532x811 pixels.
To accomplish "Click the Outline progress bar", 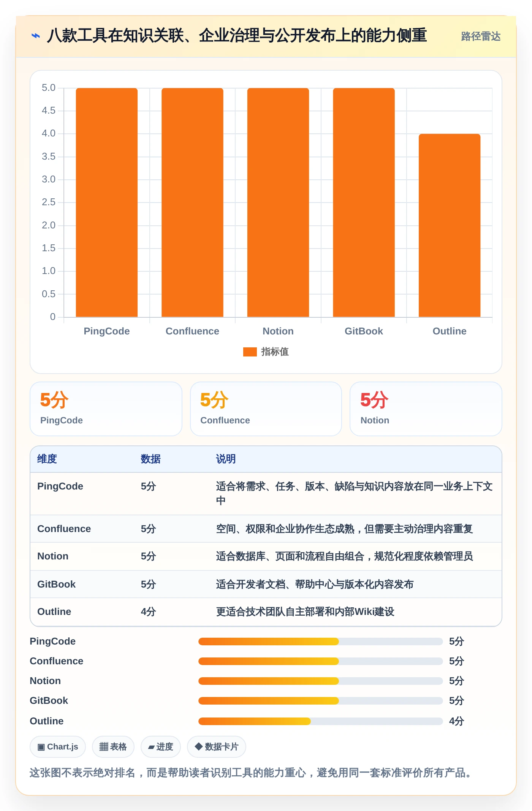I will coord(320,721).
